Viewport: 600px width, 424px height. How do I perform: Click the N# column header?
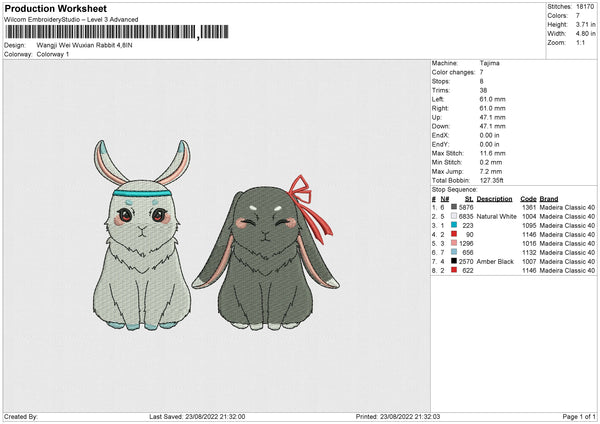445,199
